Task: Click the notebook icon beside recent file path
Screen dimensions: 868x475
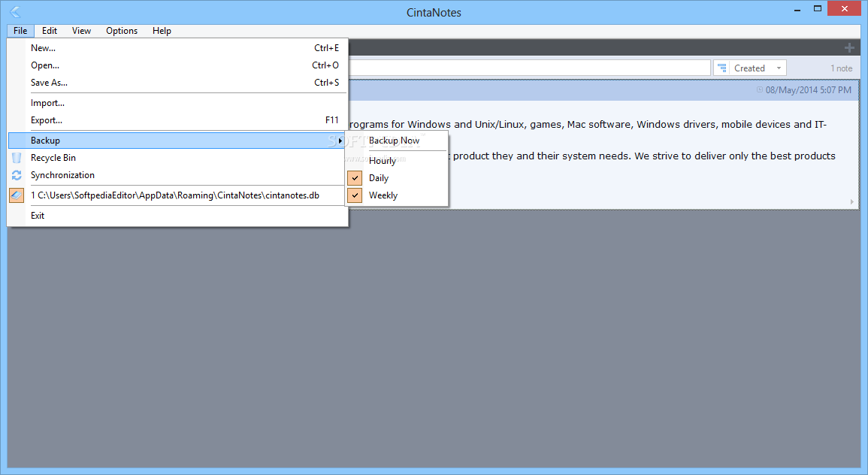Action: (x=17, y=195)
